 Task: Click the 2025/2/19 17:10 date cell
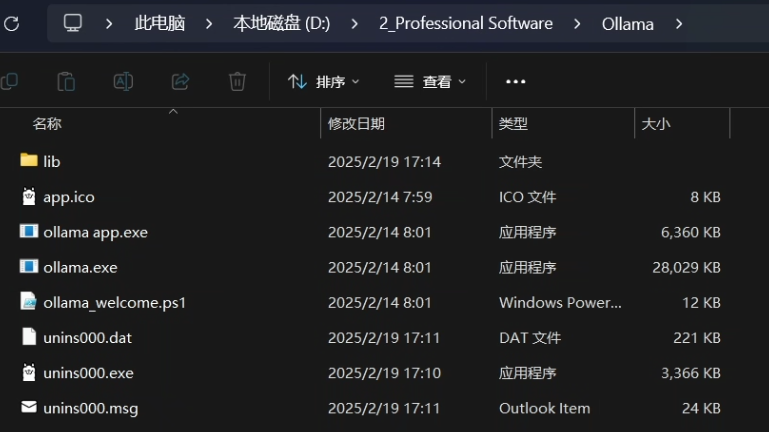384,373
